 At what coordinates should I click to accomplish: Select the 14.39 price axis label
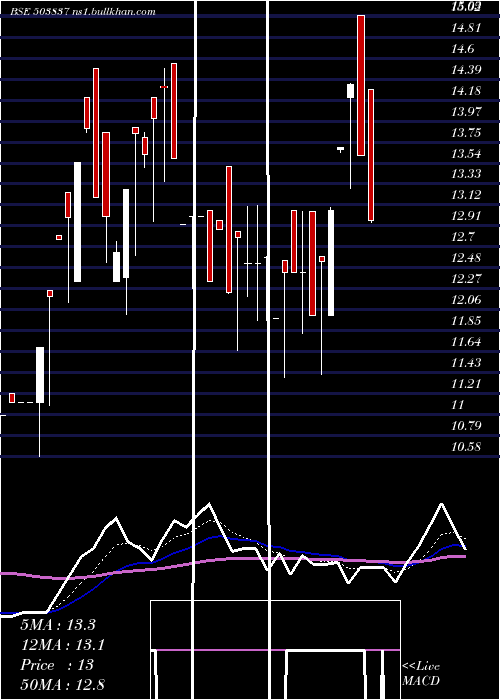coord(466,70)
